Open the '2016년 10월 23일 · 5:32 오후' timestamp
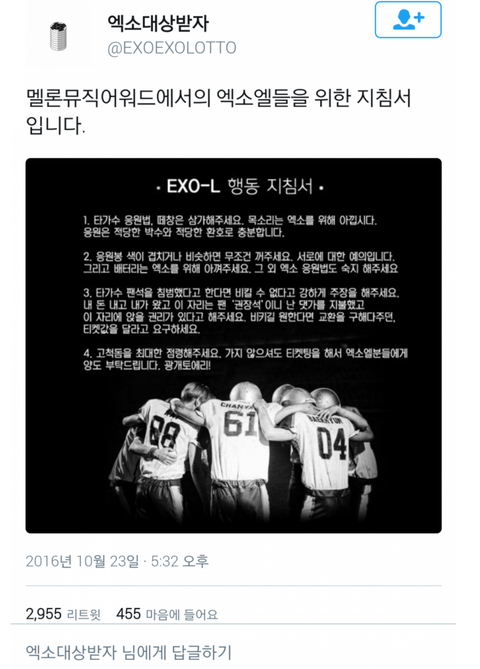480x669 pixels. pos(117,561)
